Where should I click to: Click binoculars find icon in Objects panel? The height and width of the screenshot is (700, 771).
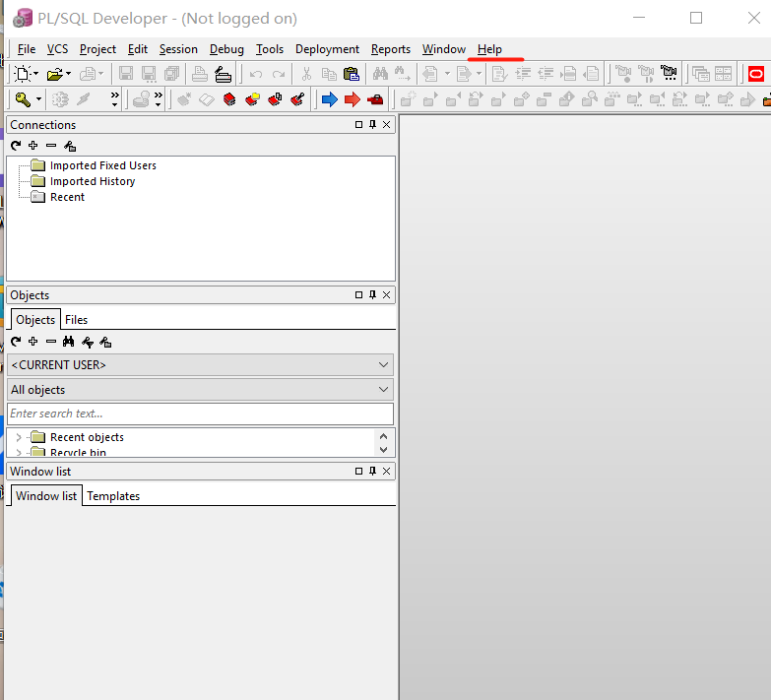pos(68,342)
